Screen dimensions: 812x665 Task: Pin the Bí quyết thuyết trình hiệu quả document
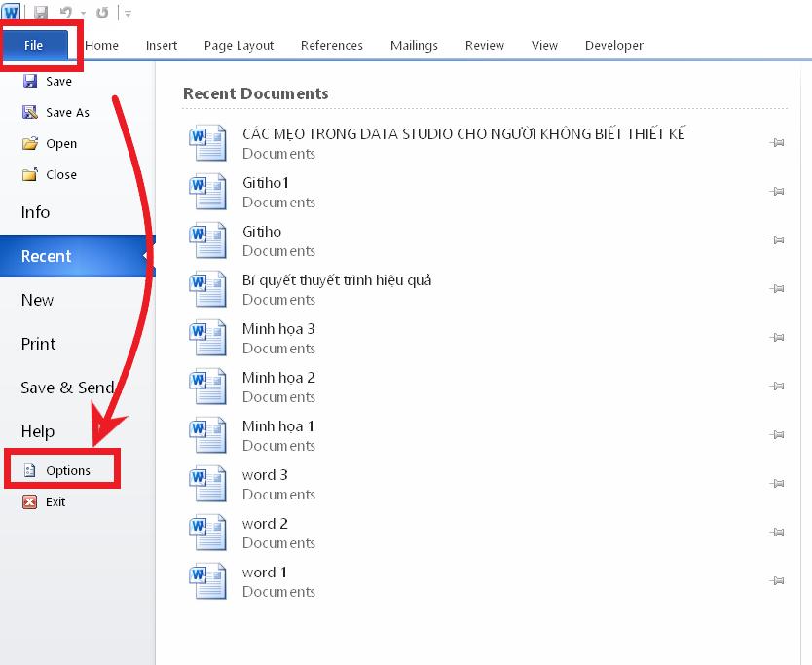point(776,288)
